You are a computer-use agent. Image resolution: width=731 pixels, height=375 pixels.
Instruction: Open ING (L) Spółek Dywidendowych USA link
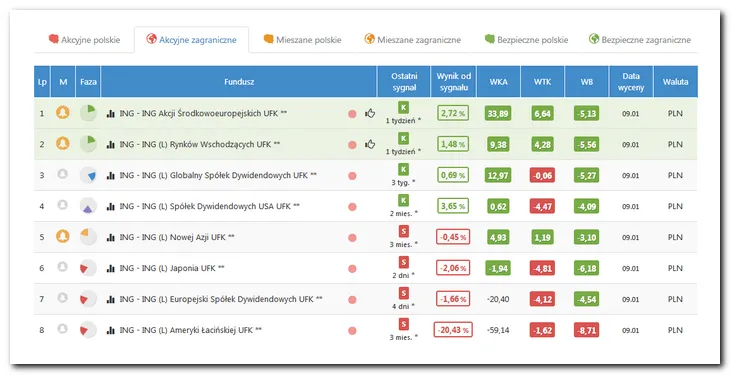[210, 206]
